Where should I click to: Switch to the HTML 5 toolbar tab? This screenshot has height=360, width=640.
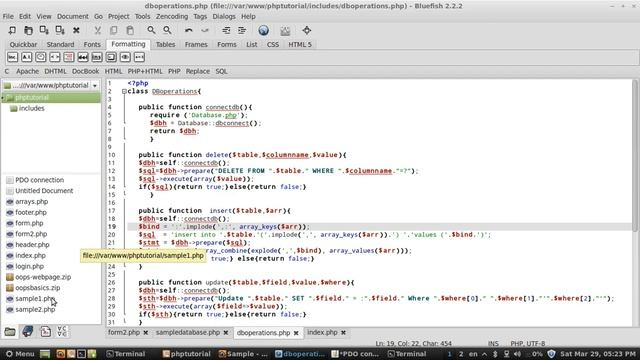(x=300, y=44)
